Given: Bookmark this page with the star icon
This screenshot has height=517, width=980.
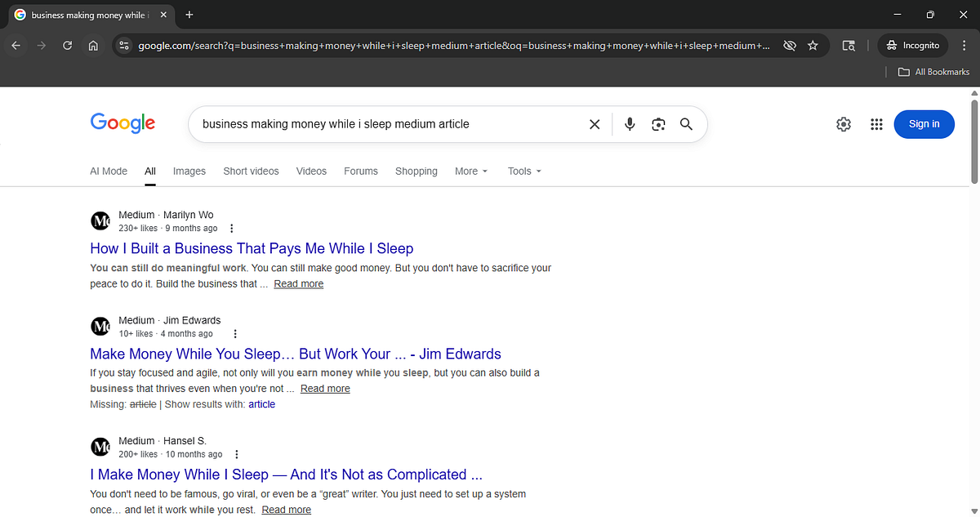Looking at the screenshot, I should click(813, 46).
